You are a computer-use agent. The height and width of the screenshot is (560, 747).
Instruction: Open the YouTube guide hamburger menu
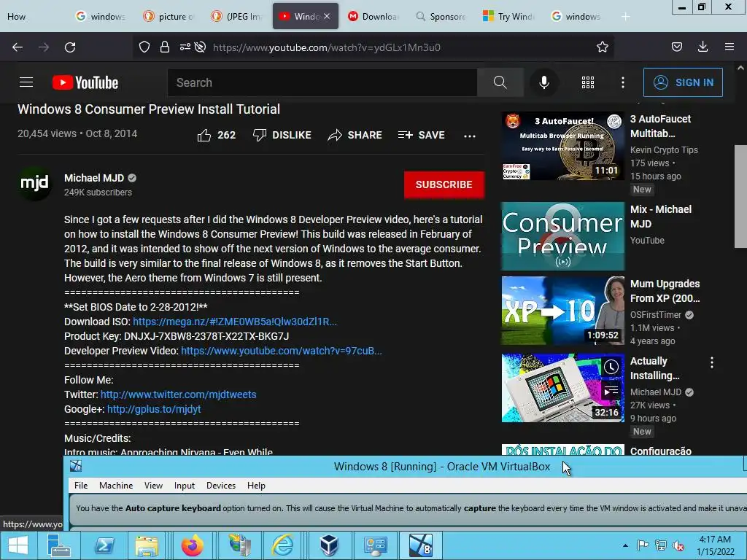(x=26, y=82)
